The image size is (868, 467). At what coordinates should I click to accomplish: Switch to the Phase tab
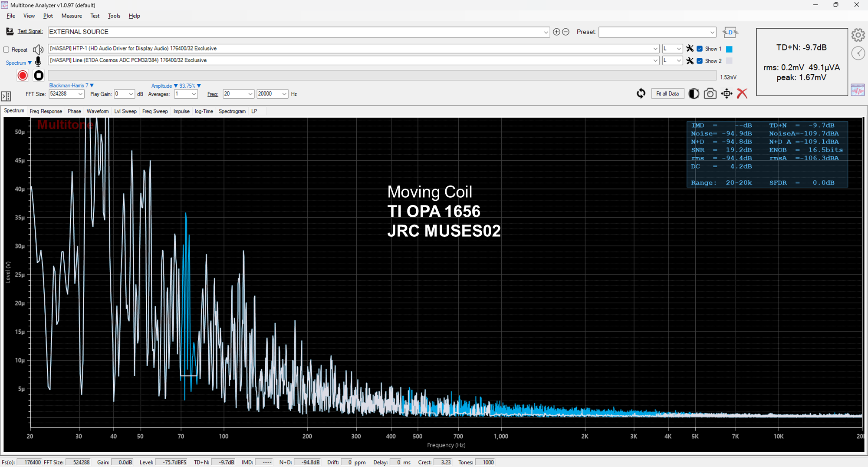pyautogui.click(x=74, y=111)
